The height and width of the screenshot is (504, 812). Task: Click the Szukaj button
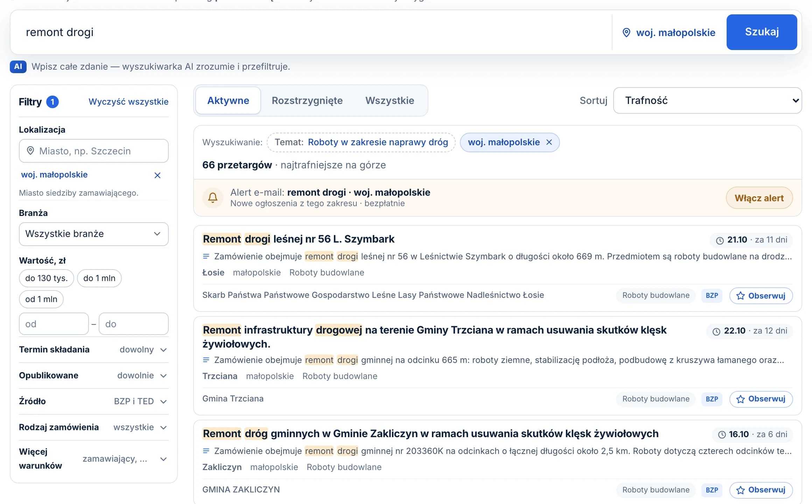(x=762, y=32)
